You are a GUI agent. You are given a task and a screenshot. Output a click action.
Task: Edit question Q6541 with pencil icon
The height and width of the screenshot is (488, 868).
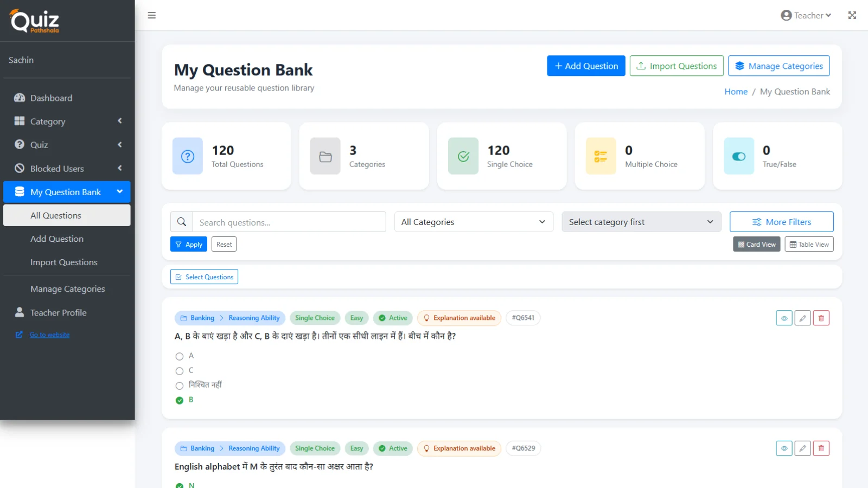(x=802, y=318)
